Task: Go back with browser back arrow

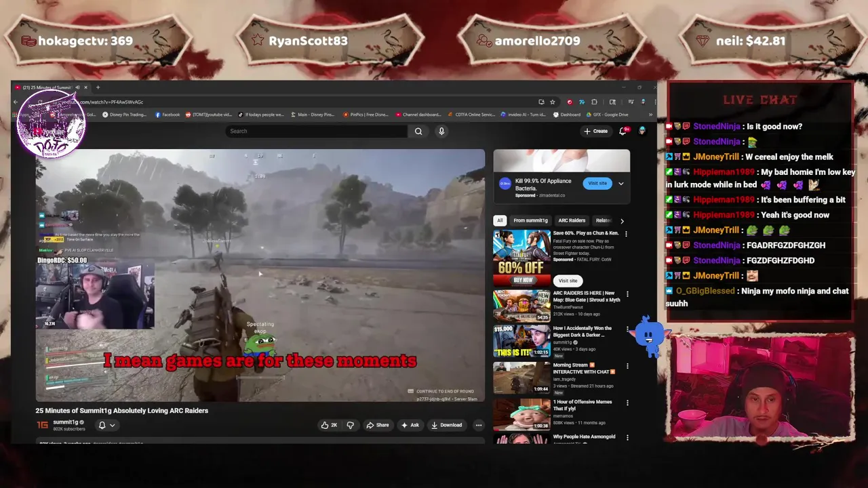Action: pos(16,102)
